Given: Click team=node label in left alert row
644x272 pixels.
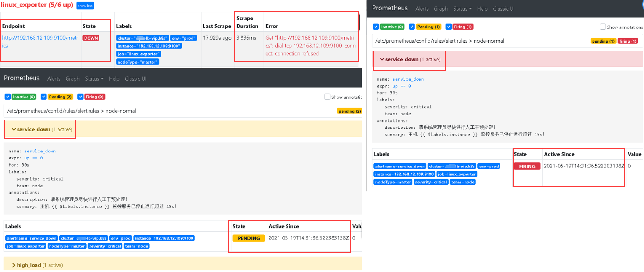Looking at the screenshot, I should pos(137,246).
